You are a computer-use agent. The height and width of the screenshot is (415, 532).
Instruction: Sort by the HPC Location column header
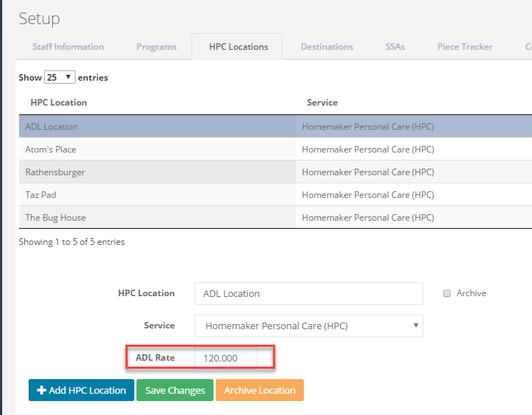[59, 103]
